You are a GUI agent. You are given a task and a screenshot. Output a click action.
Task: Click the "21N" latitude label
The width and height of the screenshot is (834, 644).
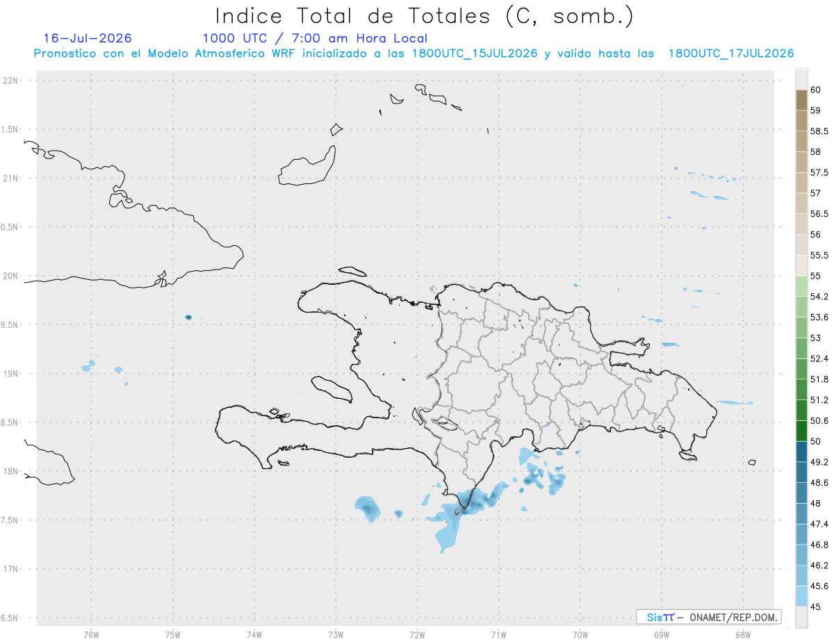pyautogui.click(x=12, y=179)
